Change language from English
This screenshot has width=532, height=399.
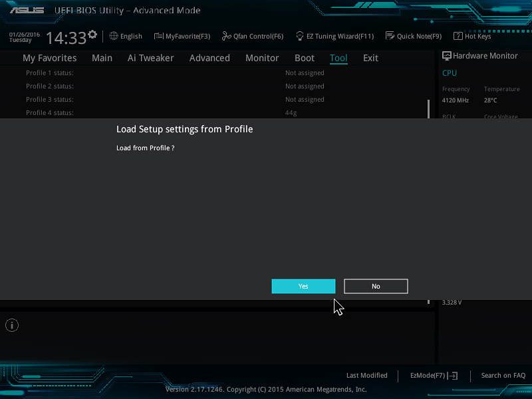(131, 37)
